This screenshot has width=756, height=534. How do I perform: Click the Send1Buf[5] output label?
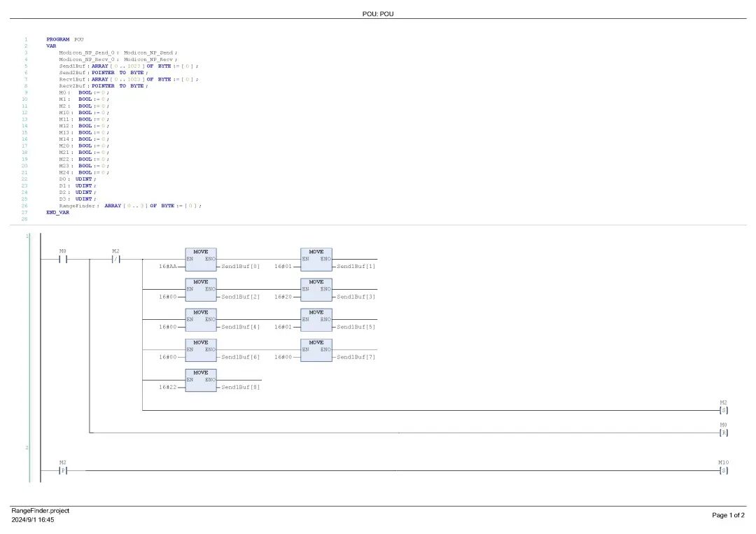(356, 327)
